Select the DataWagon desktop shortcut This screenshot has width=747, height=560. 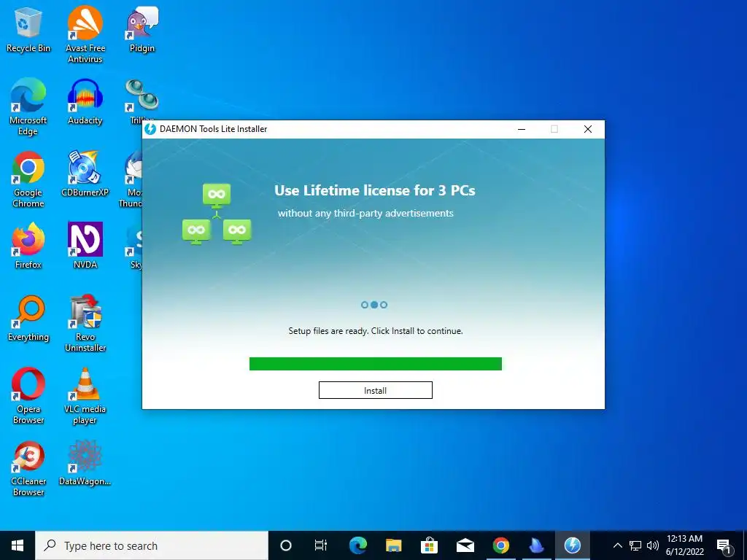coord(85,463)
